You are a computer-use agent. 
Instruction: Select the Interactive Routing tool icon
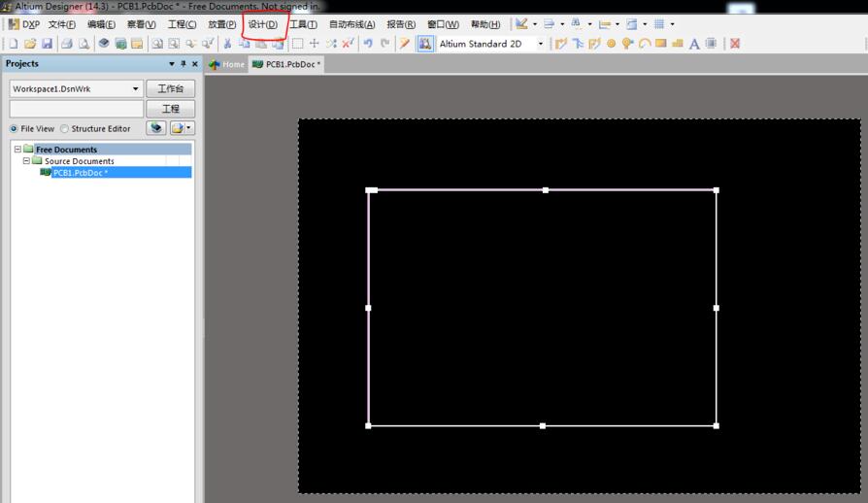(x=561, y=44)
